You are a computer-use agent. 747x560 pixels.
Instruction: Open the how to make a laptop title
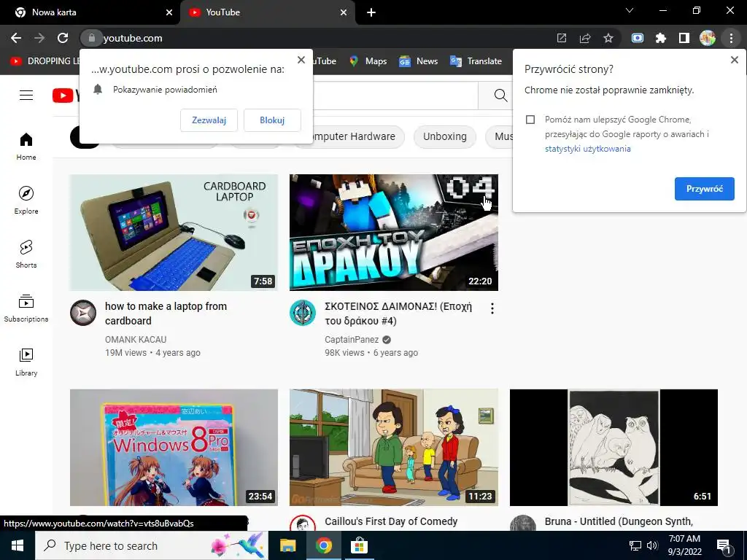click(x=166, y=314)
